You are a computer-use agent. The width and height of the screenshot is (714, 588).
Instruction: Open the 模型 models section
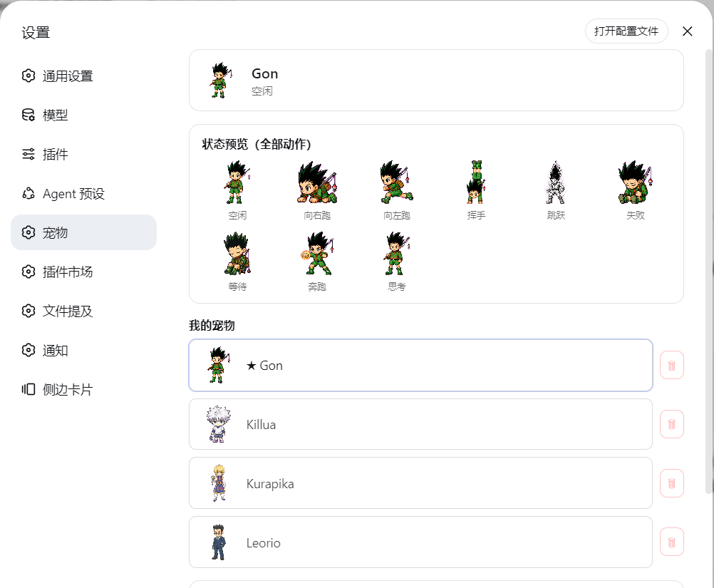point(83,115)
